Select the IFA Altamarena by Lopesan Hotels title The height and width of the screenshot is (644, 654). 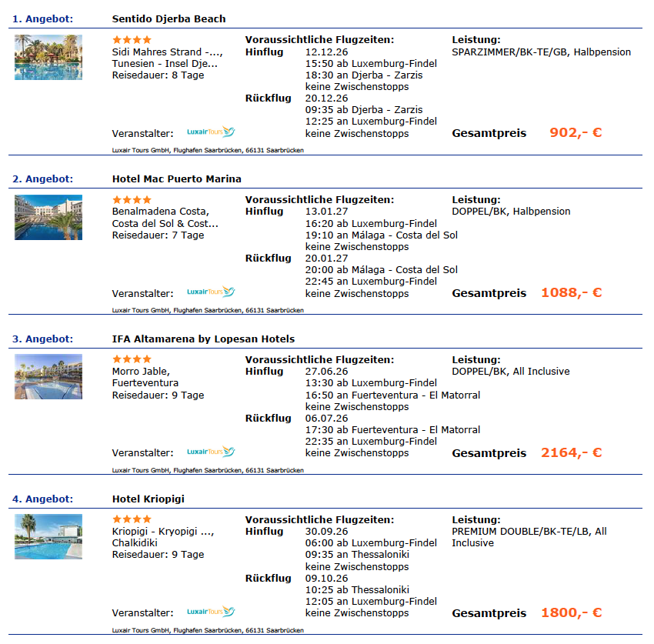pyautogui.click(x=203, y=339)
